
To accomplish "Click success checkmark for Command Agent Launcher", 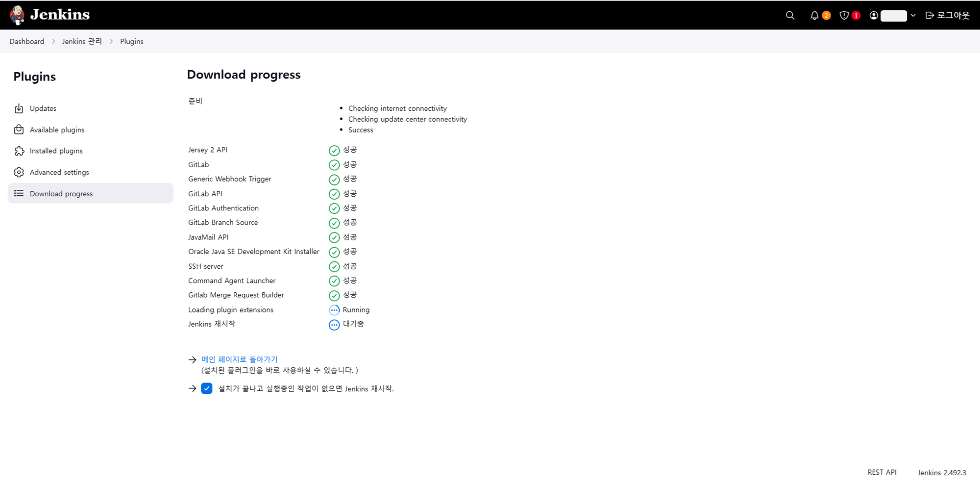I will 334,281.
